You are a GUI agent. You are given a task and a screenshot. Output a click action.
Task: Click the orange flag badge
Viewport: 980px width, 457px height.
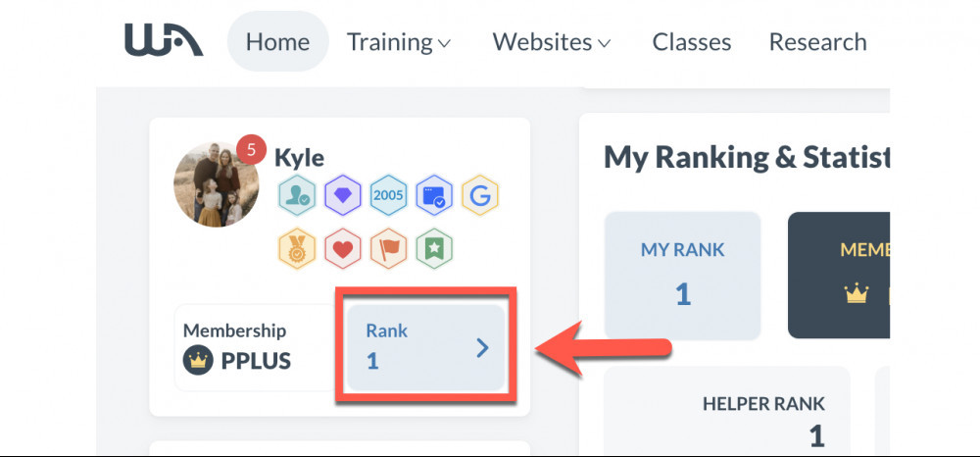[x=388, y=248]
